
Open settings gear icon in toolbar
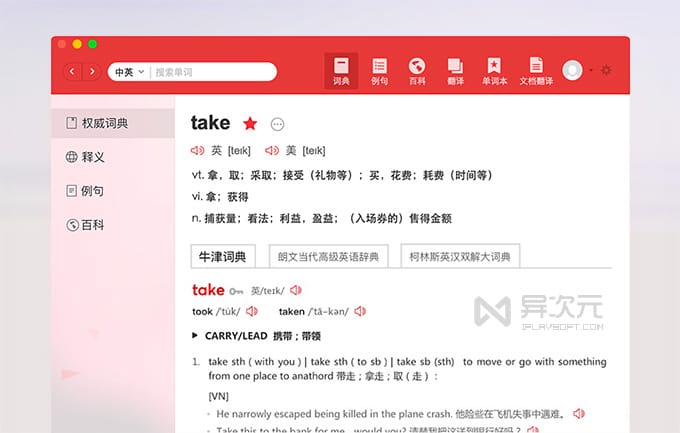coord(606,70)
